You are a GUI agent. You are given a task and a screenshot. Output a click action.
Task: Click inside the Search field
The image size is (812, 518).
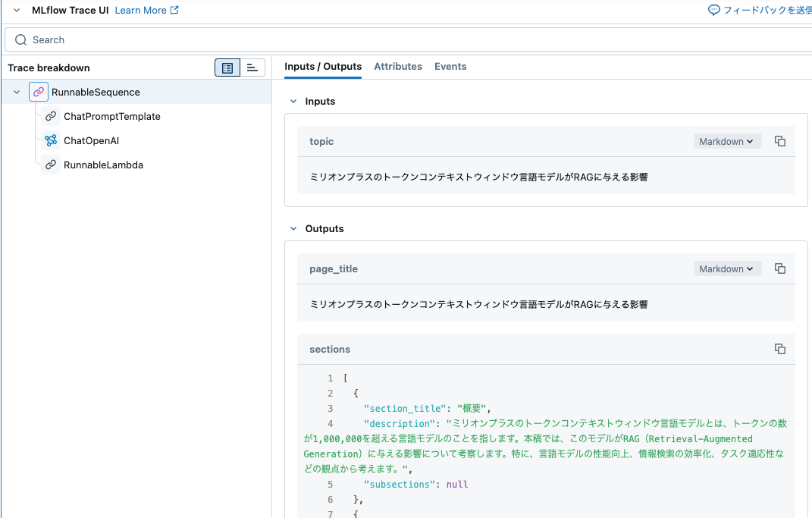[x=152, y=39]
